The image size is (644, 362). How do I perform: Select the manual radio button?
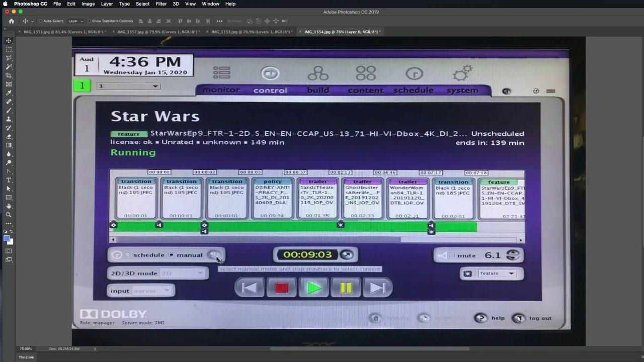click(172, 255)
